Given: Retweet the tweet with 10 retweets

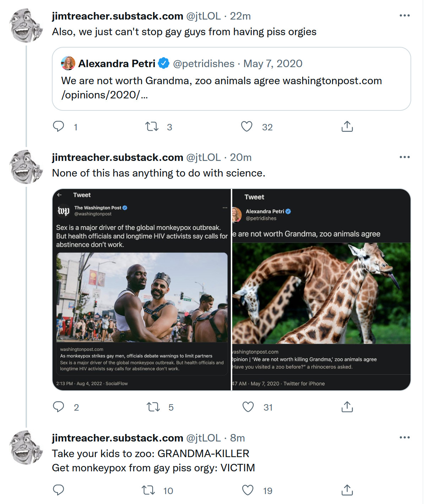Looking at the screenshot, I should pos(148,490).
